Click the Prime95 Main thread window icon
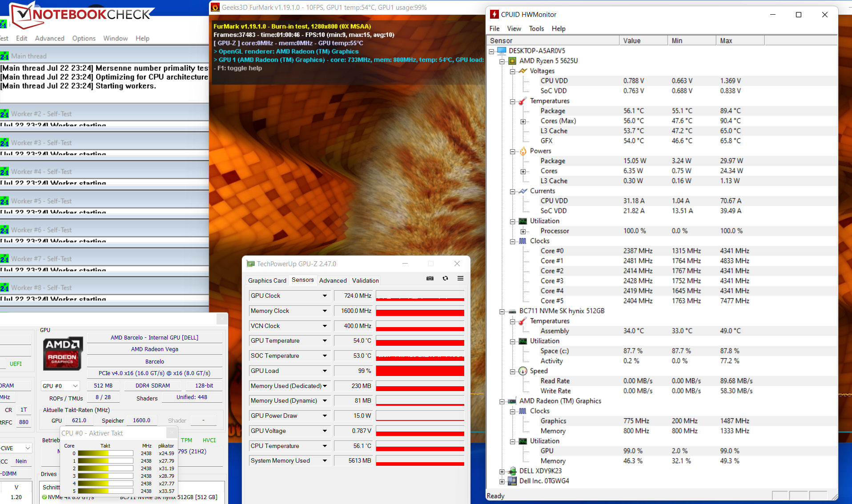852x504 pixels. click(4, 56)
